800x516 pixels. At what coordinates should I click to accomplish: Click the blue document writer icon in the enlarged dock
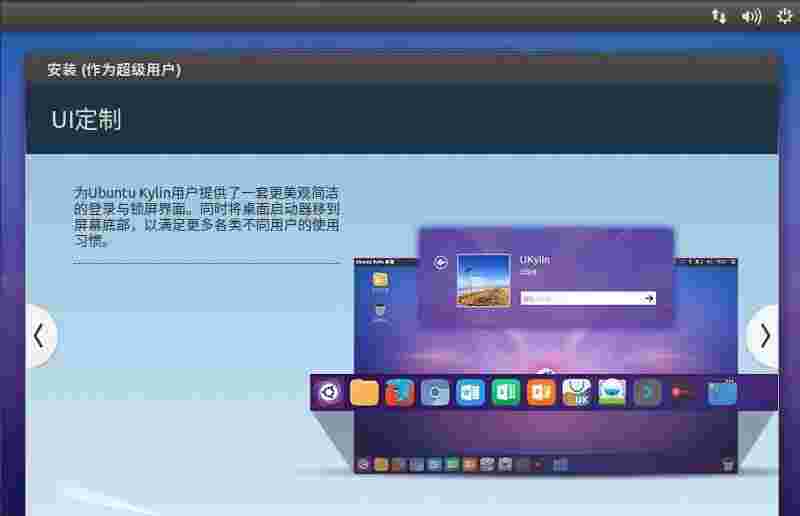(x=470, y=392)
